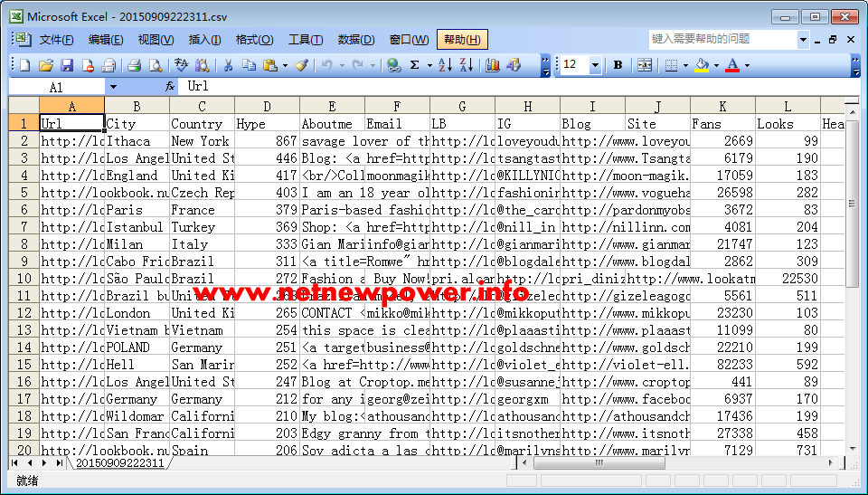Viewport: 868px width, 495px height.
Task: Copy the selection using Copy icon
Action: coord(250,65)
